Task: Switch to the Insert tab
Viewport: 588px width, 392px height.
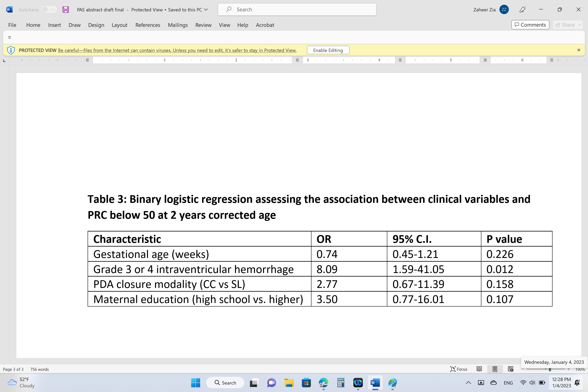Action: click(54, 25)
